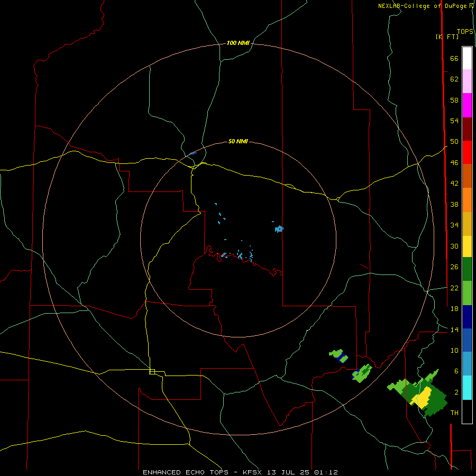Viewport: 476px width, 476px height.
Task: Click the black TH swatch in legend
Action: [467, 411]
